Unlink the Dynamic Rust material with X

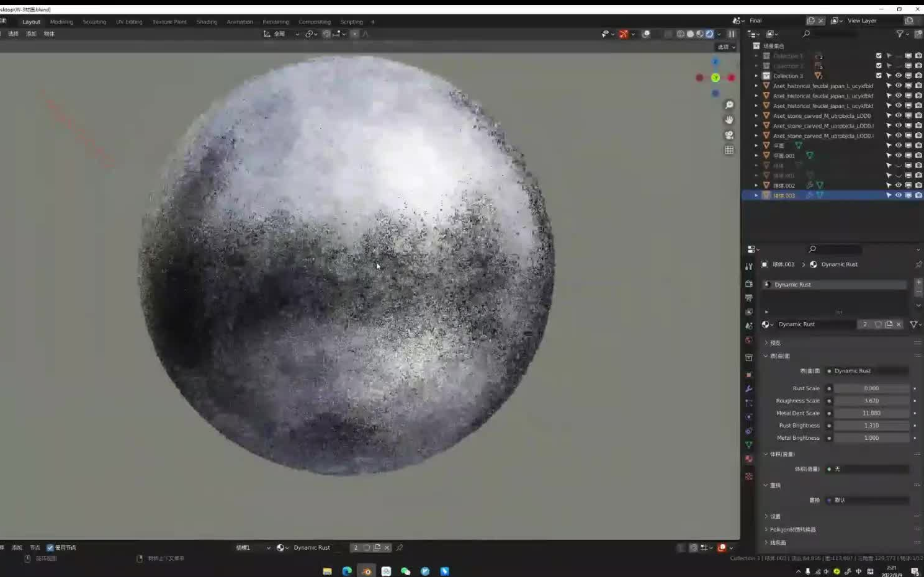pos(898,324)
